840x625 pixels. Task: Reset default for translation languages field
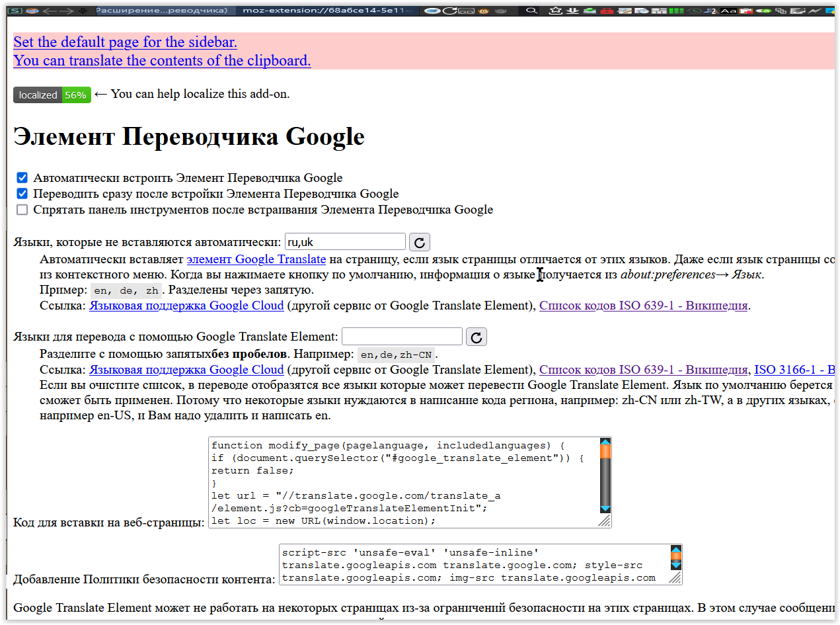(x=477, y=337)
